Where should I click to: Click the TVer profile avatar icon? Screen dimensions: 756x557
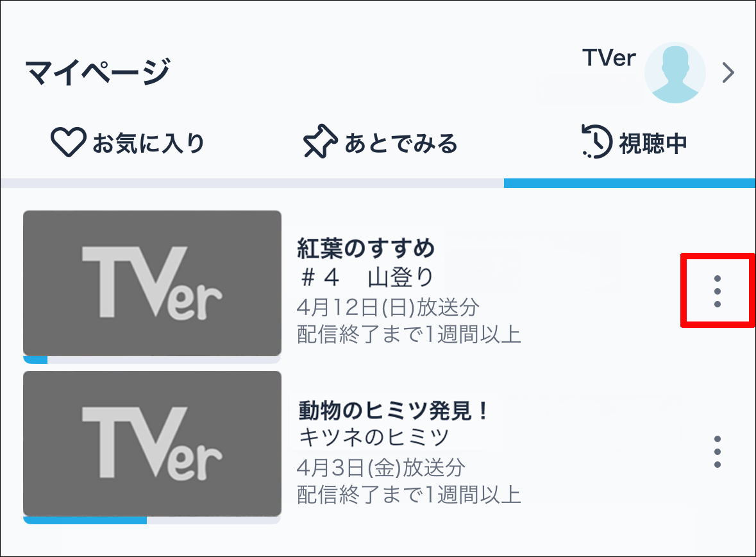coord(675,73)
